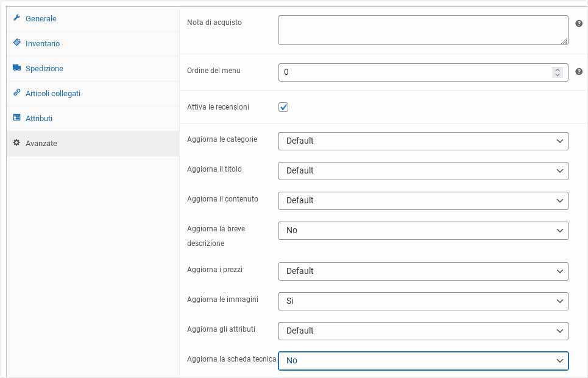The width and height of the screenshot is (588, 378).
Task: Click the wrench icon beside Generale
Action: (x=16, y=18)
